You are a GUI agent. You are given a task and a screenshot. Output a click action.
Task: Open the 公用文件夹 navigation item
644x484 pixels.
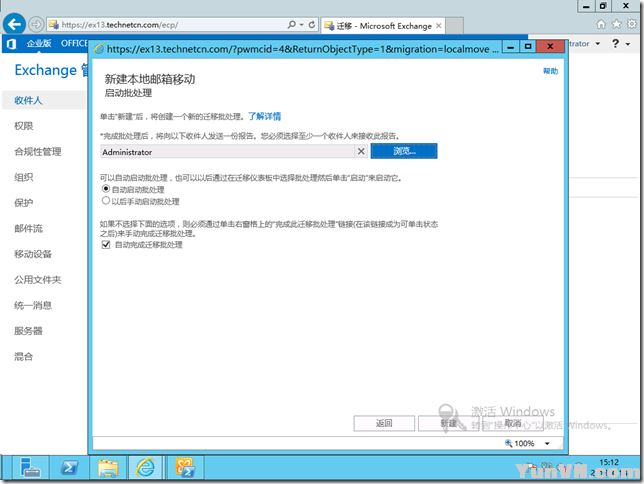point(38,280)
